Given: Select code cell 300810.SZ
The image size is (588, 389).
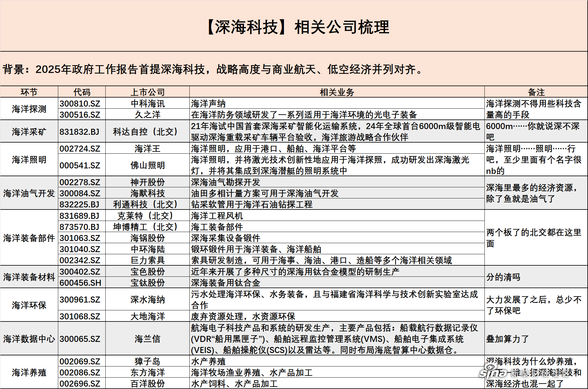Looking at the screenshot, I should tap(82, 103).
